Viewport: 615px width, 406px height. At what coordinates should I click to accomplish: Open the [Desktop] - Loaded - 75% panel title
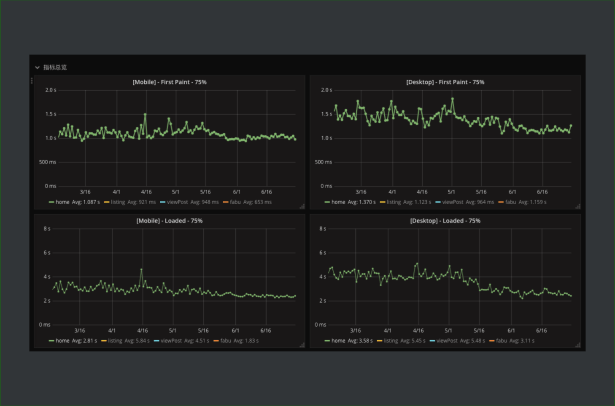445,221
